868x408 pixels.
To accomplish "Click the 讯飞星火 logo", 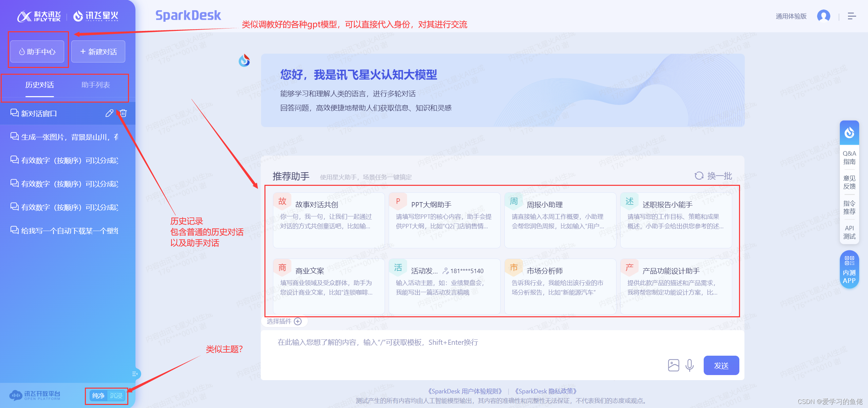I will pos(96,16).
